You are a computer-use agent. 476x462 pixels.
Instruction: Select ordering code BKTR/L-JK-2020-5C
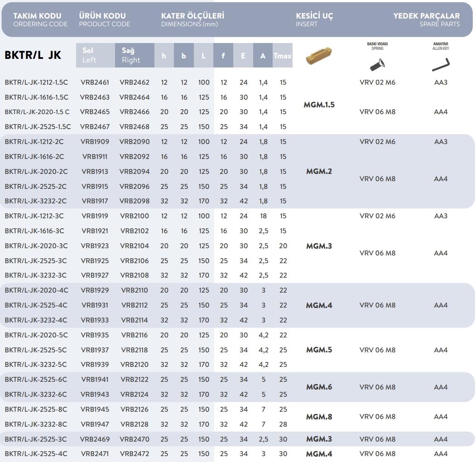coord(36,335)
